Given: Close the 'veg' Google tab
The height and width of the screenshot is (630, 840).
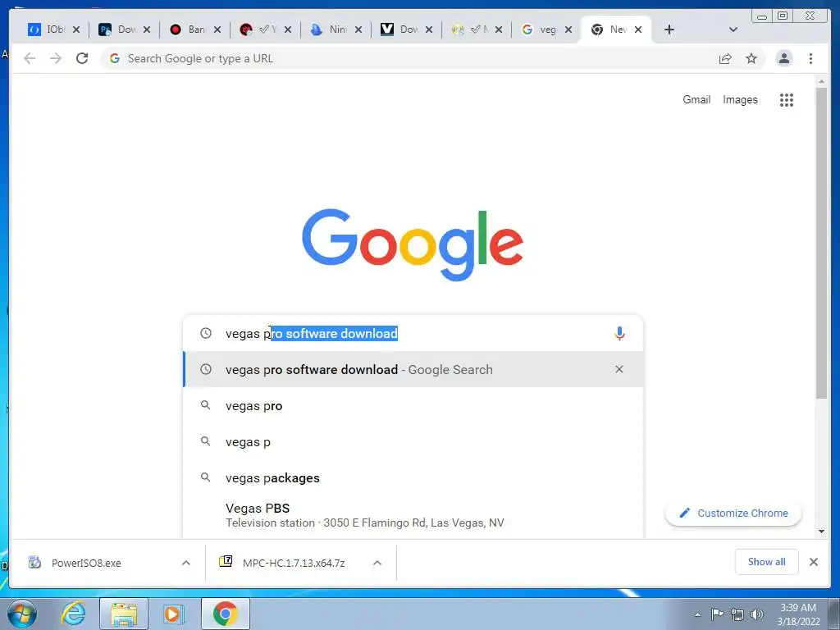Looking at the screenshot, I should click(x=568, y=30).
